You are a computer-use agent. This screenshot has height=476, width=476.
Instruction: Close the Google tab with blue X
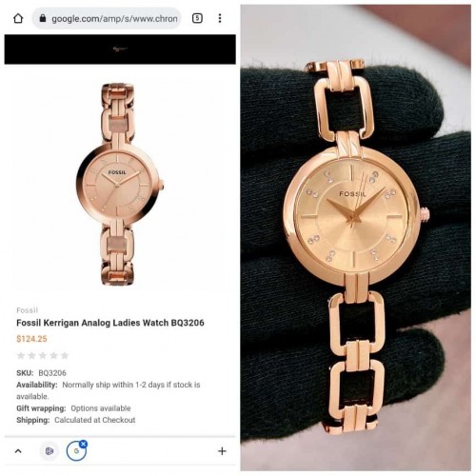coord(84,444)
